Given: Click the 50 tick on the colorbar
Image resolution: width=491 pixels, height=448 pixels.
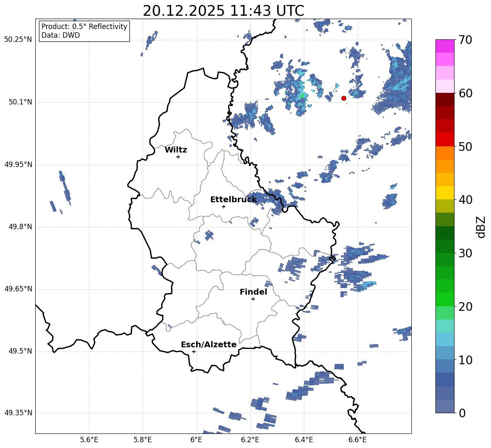Looking at the screenshot, I should 465,146.
